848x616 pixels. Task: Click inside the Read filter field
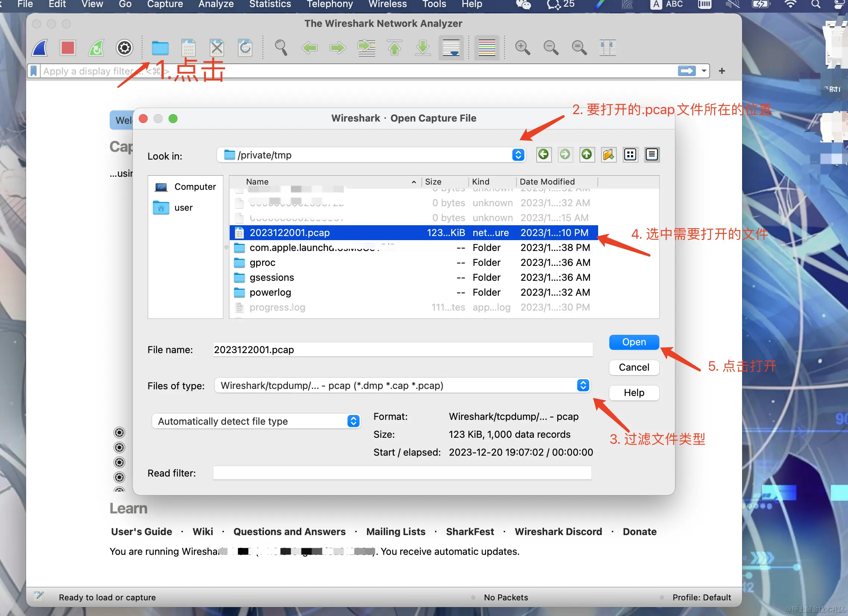click(x=402, y=473)
